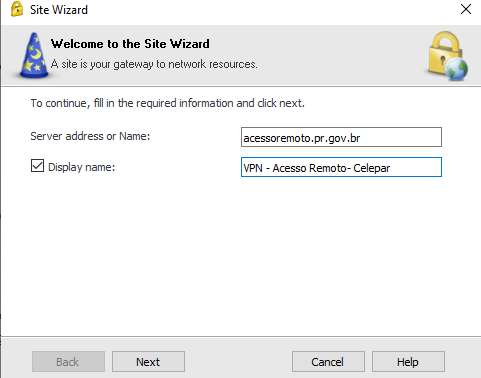Click the grayed-out Back button

(x=68, y=362)
